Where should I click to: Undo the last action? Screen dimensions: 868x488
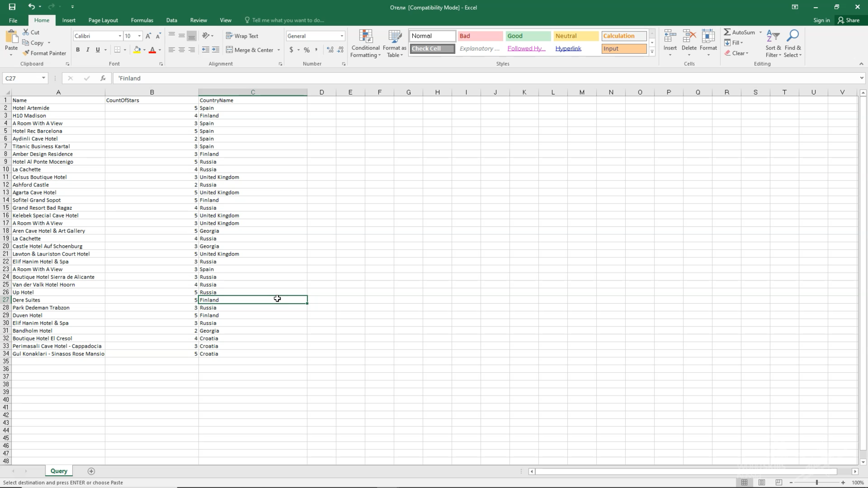[32, 7]
